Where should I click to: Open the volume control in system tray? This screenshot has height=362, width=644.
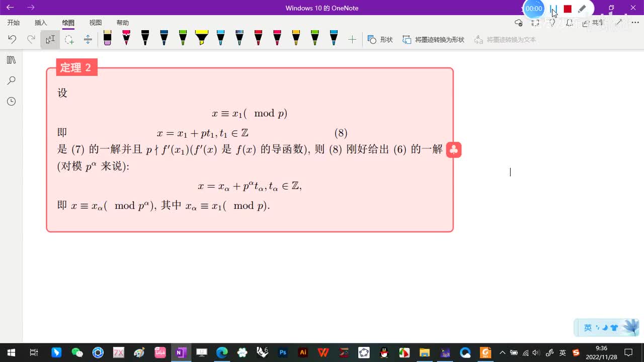[x=536, y=352]
